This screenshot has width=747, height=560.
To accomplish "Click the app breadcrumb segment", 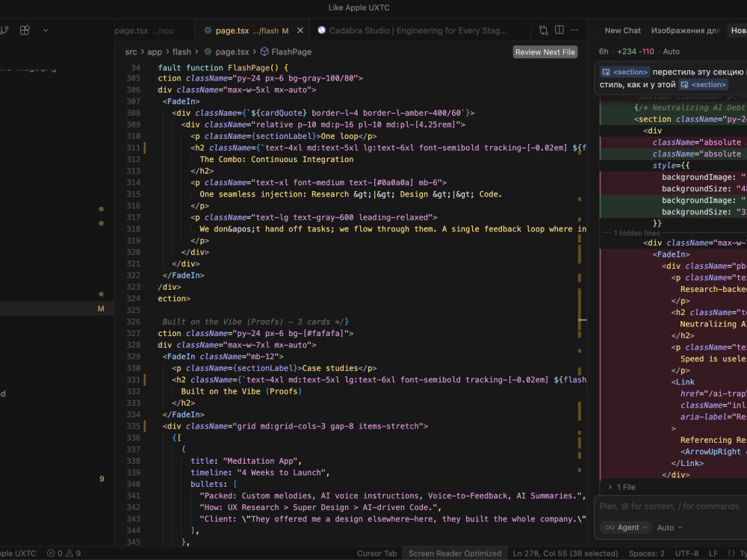I will (155, 52).
